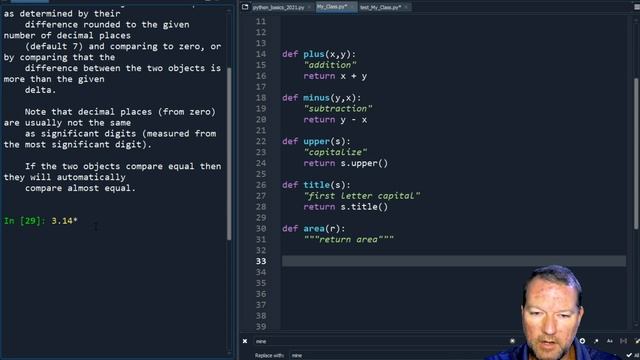Open editor options menu at top right
640x360 pixels.
pos(636,7)
